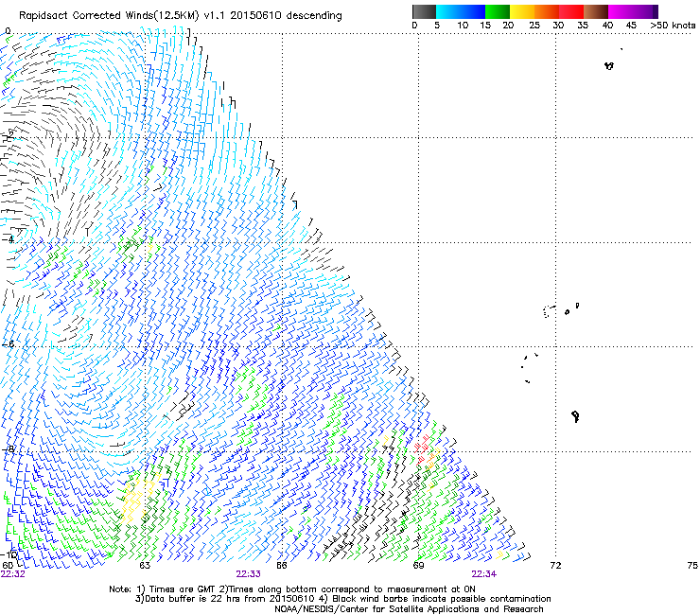Click the timestamp '22:34' along bottom
The width and height of the screenshot is (700, 615).
click(484, 574)
